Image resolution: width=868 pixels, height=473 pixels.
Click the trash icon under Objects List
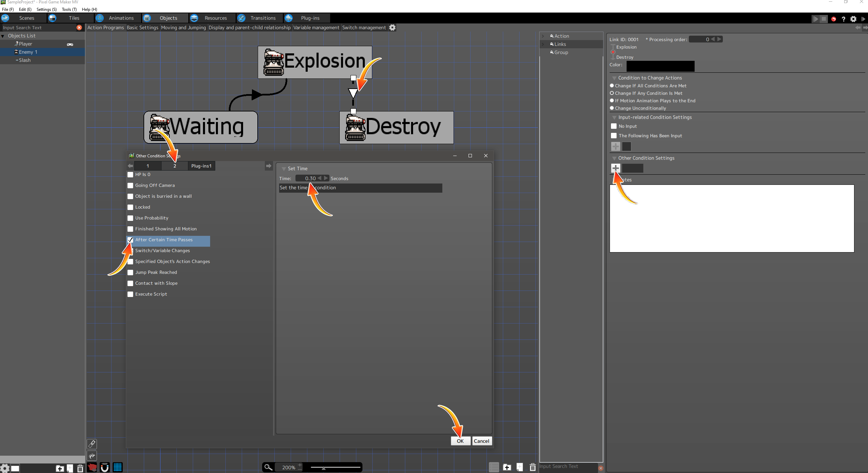point(80,469)
